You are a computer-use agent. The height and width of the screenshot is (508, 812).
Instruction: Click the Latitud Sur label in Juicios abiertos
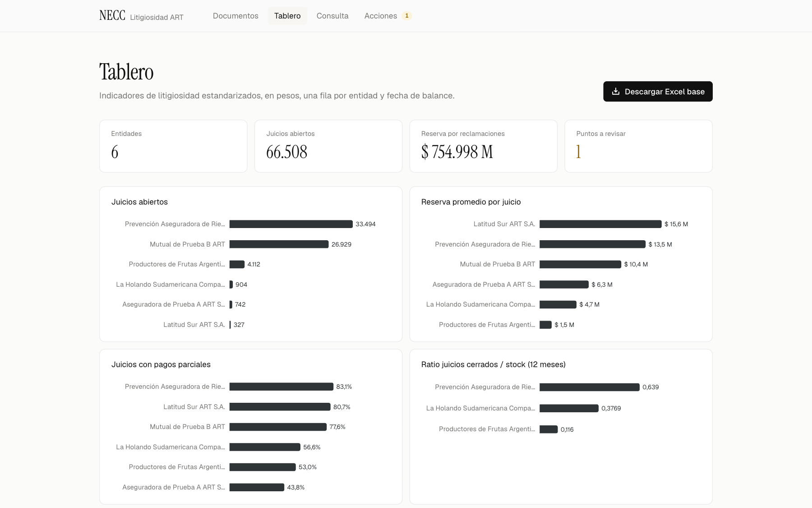tap(194, 325)
